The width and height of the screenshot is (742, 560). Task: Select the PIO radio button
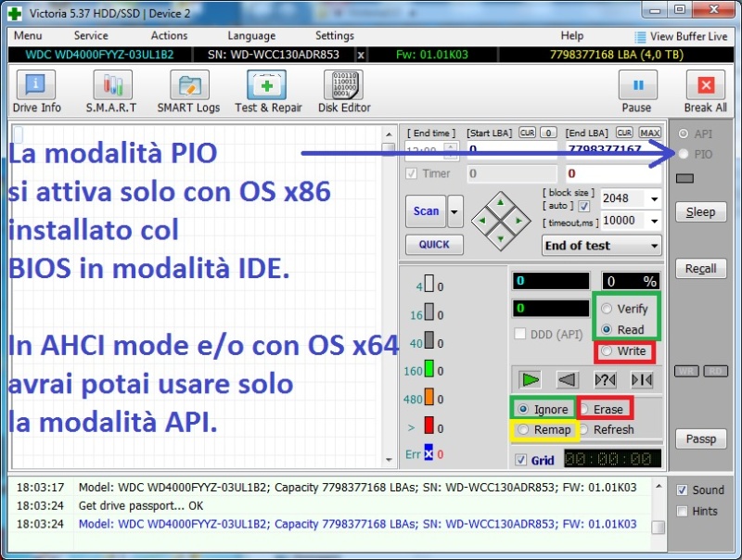(x=684, y=154)
